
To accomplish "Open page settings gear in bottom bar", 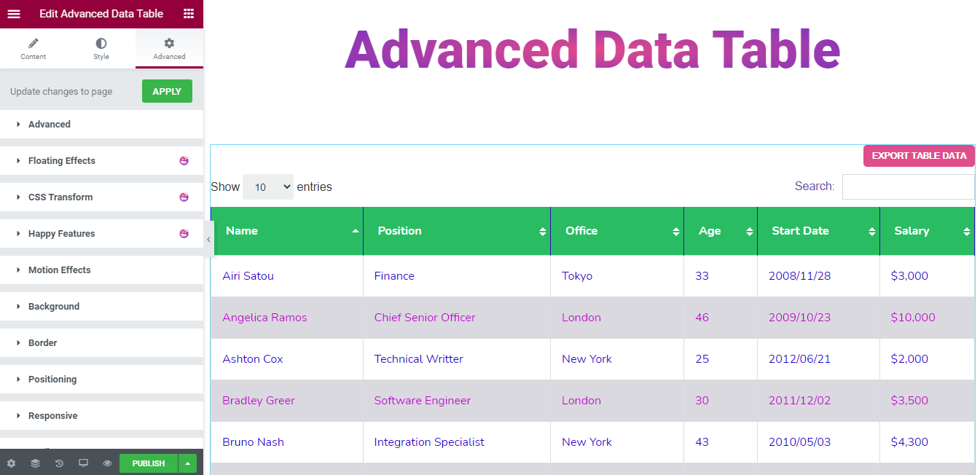I will pos(11,463).
